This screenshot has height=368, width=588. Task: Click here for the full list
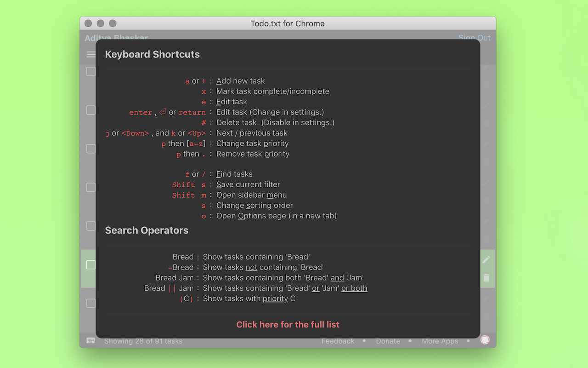[x=288, y=324]
